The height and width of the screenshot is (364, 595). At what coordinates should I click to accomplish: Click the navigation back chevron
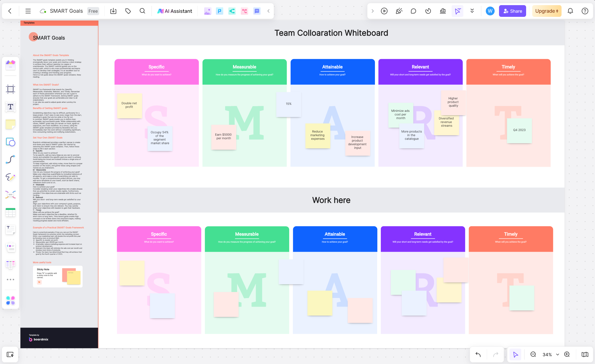tap(9, 11)
